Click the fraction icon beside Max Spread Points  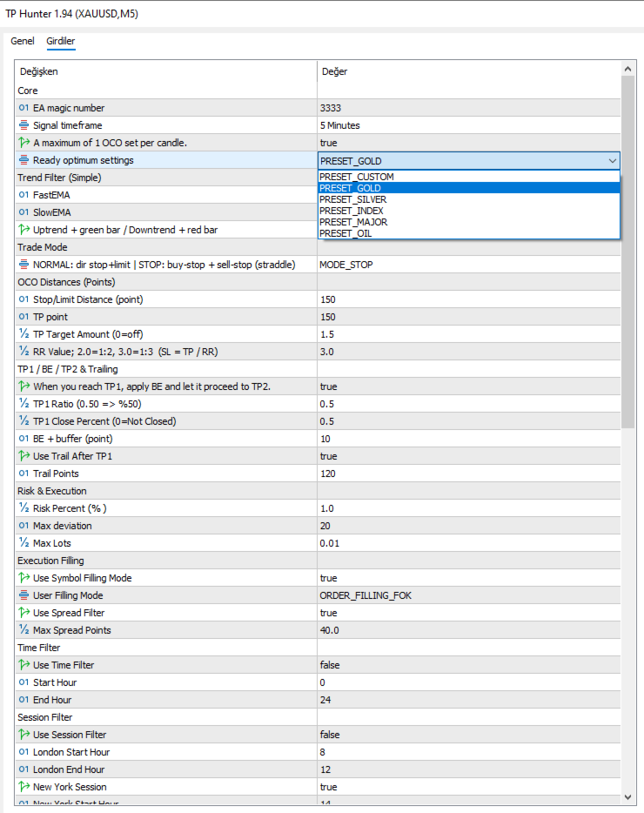point(23,630)
